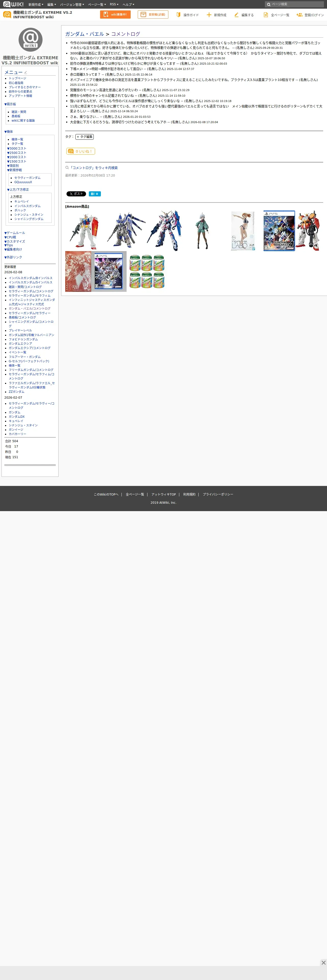Collapse the ▼掲示板 sidebar section

pyautogui.click(x=10, y=104)
